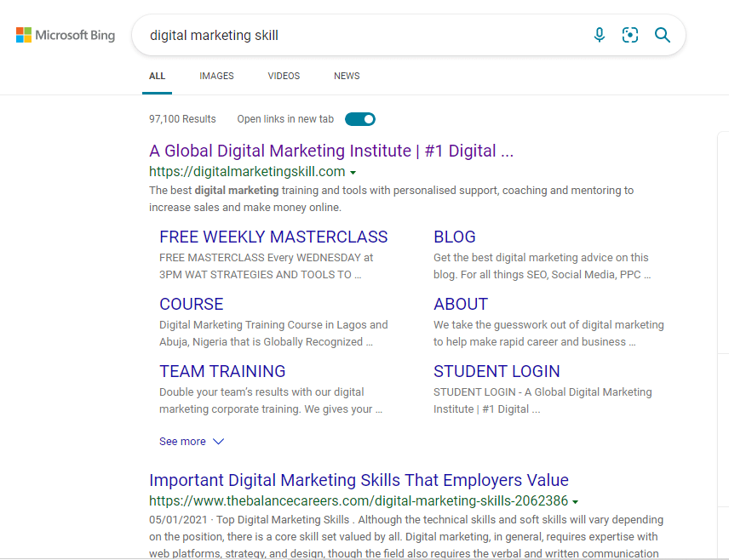Open FREE WEEKLY MASTERCLASS sitelink
This screenshot has height=560, width=729.
273,237
